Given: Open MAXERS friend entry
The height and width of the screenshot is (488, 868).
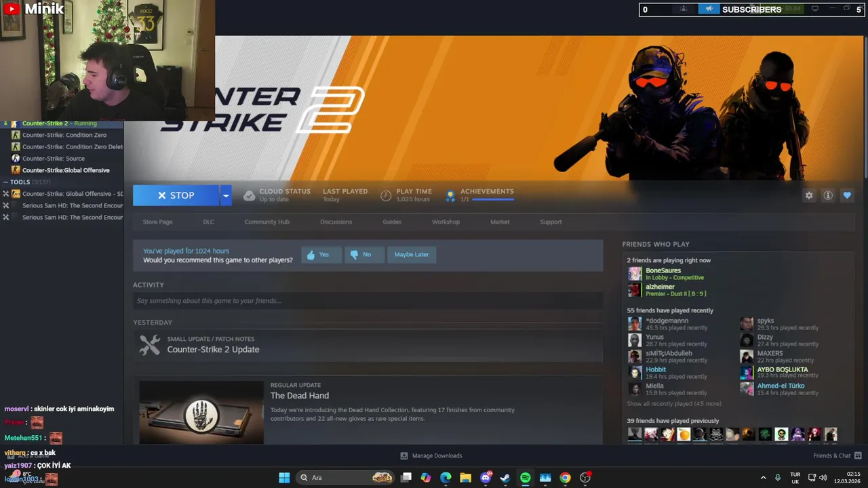Looking at the screenshot, I should tap(770, 353).
